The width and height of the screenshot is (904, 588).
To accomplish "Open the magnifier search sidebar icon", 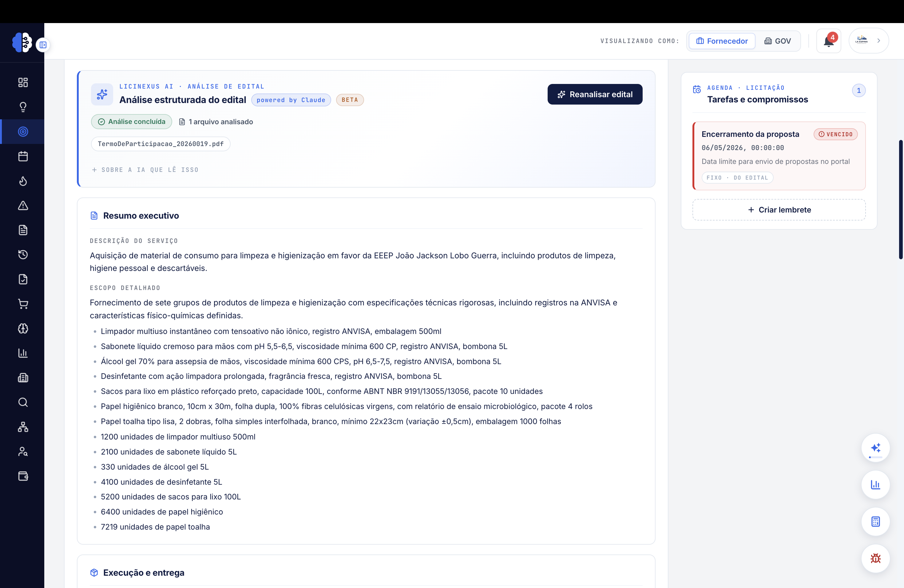I will (23, 402).
